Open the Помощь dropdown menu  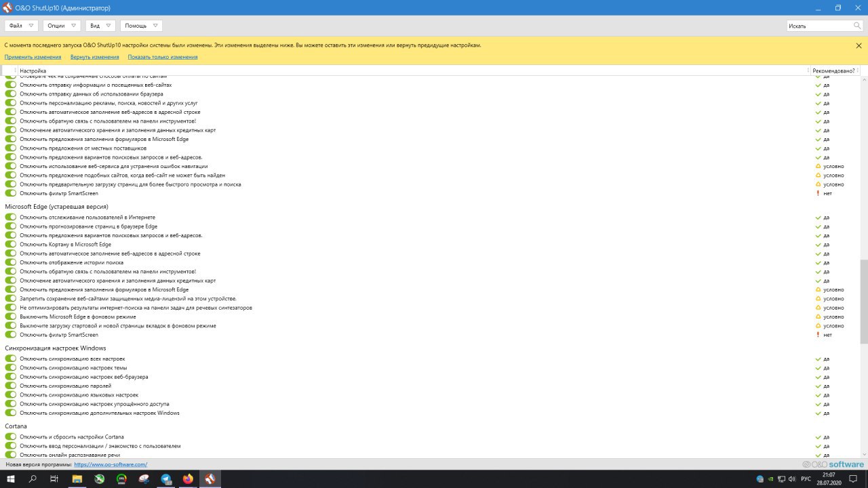tap(141, 26)
